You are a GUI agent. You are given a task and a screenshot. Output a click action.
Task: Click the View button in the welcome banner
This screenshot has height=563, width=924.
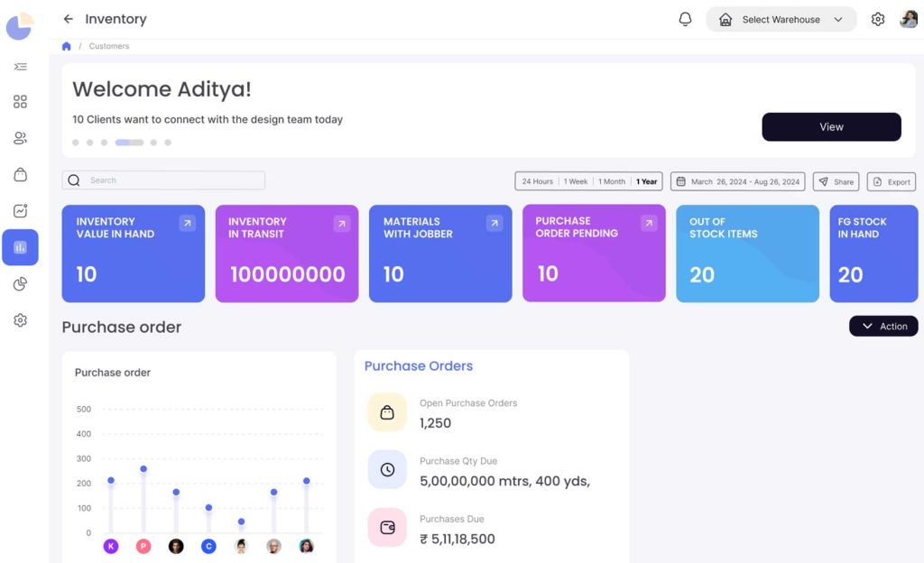click(x=831, y=126)
